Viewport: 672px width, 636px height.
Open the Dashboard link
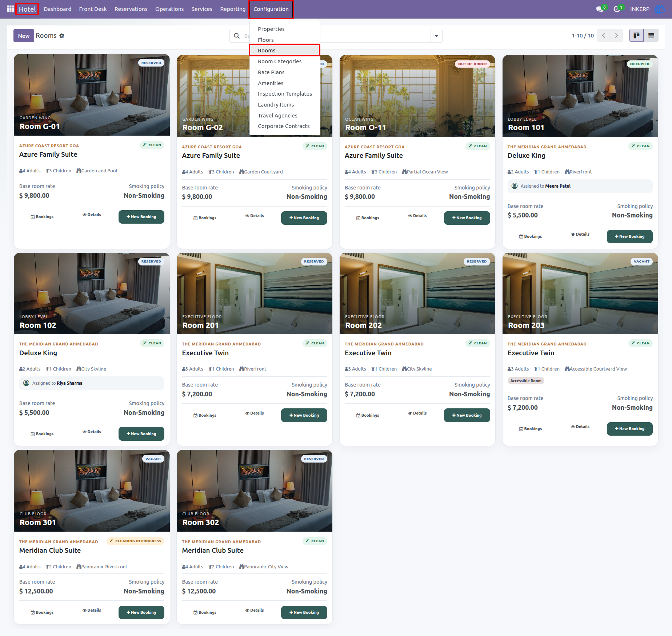point(57,9)
